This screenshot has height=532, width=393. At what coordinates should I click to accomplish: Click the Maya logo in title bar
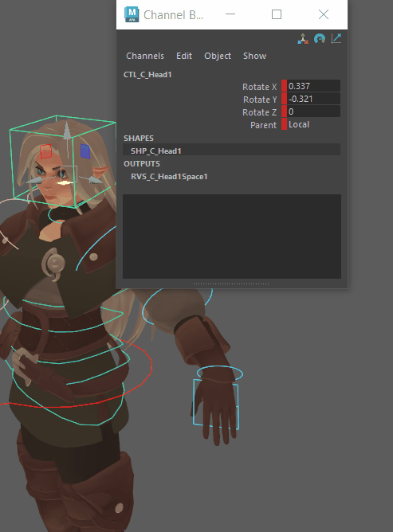click(132, 14)
